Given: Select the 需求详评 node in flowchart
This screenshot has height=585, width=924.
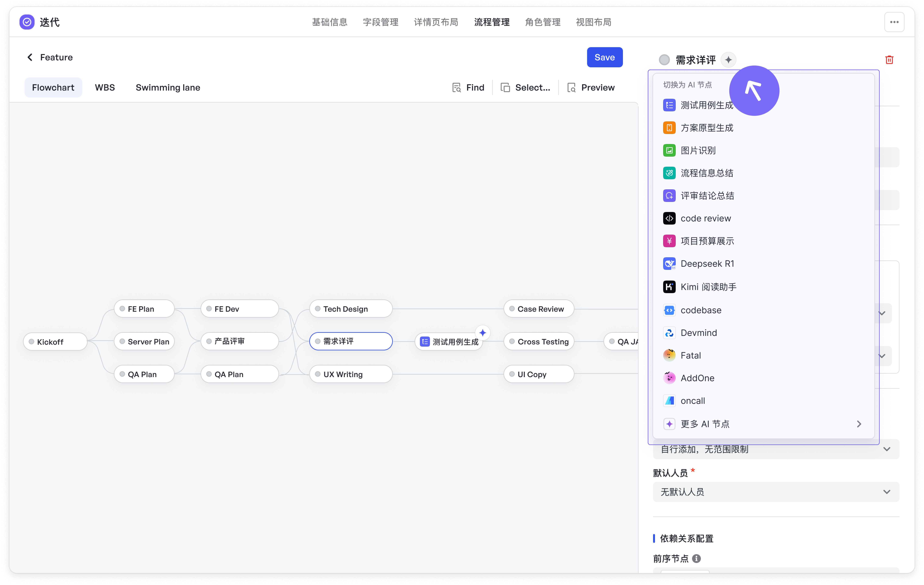Looking at the screenshot, I should coord(351,341).
